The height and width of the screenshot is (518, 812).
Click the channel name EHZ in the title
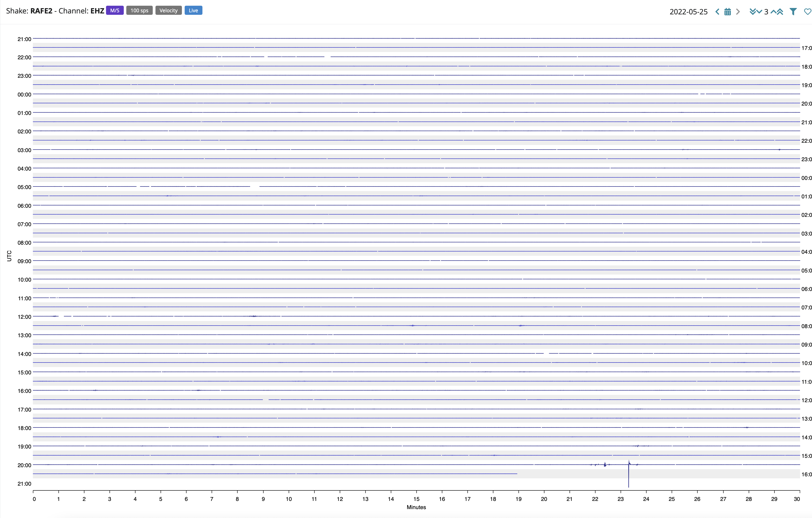(x=97, y=11)
